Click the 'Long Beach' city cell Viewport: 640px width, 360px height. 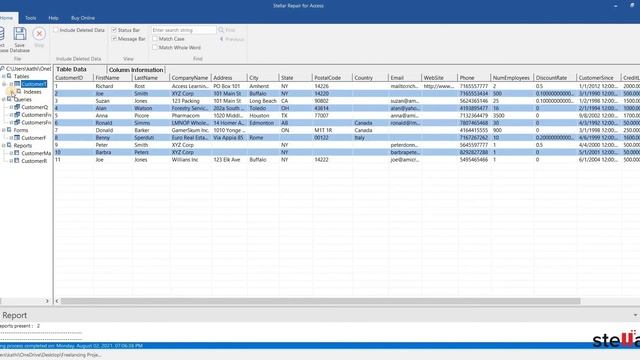(x=263, y=101)
